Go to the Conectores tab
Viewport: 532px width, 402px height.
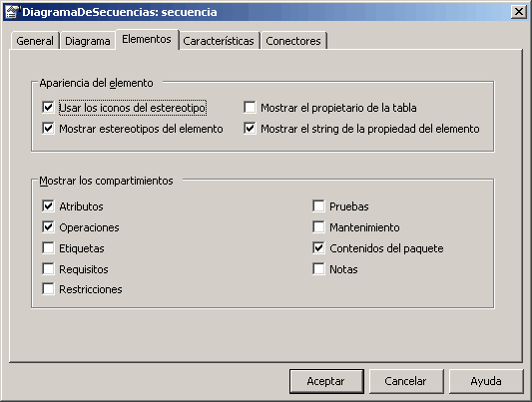coord(293,41)
